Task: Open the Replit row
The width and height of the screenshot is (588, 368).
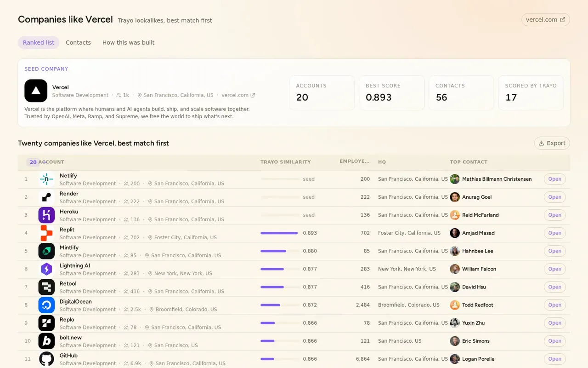Action: tap(554, 233)
